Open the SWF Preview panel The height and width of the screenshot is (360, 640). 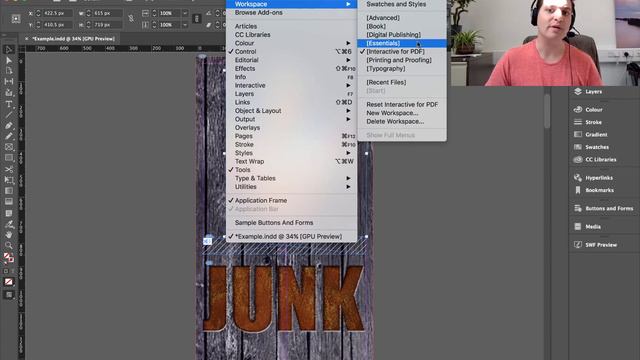tap(596, 245)
